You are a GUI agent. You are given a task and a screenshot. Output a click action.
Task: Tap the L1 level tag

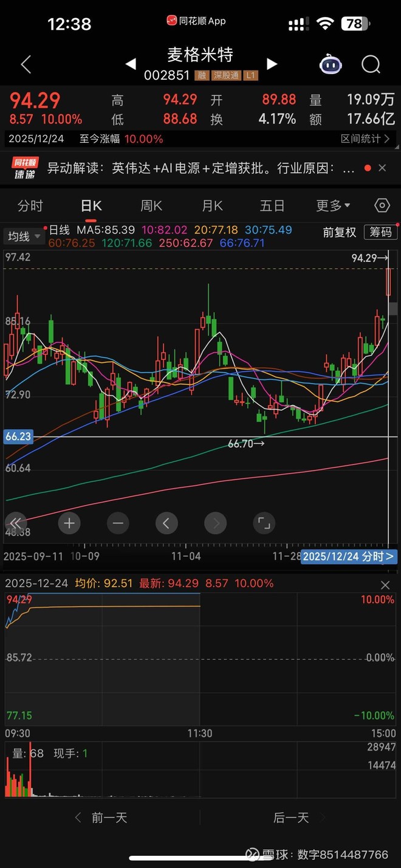(x=250, y=75)
